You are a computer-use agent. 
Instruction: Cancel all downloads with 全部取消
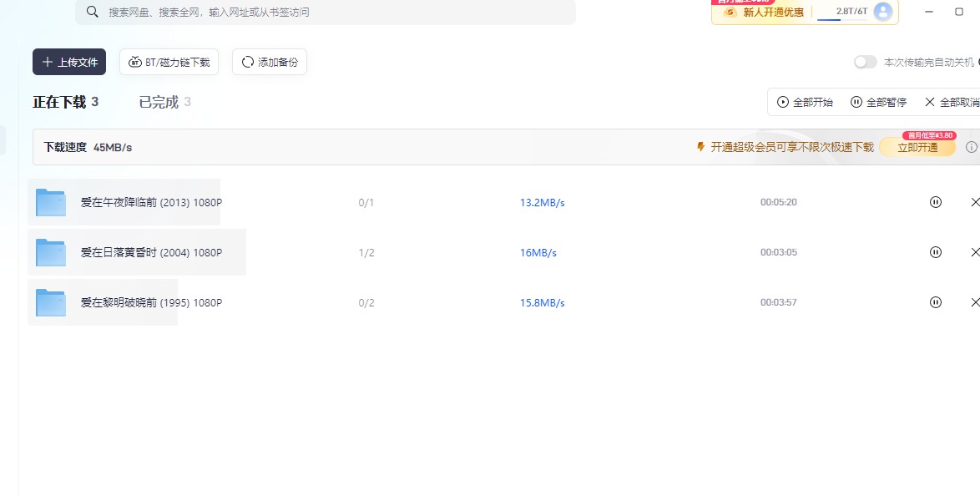click(952, 102)
